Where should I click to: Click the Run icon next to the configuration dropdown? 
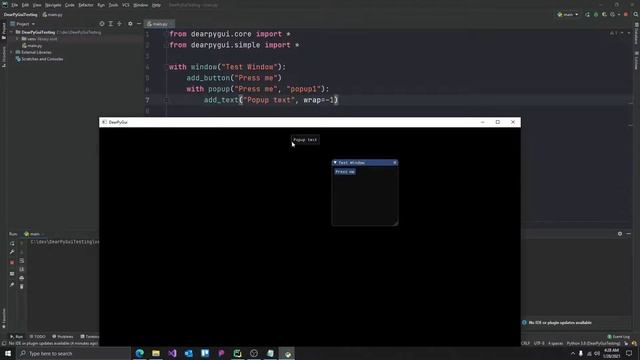pos(587,15)
